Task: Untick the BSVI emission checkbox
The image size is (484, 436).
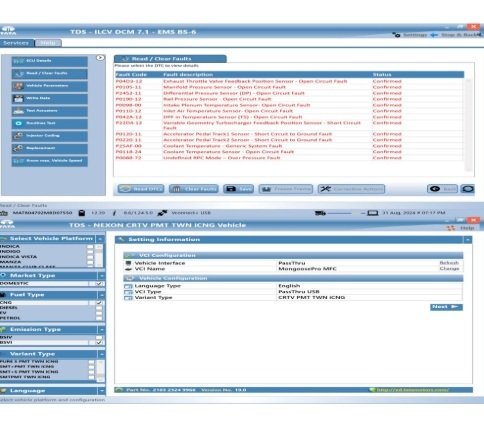Action: (x=99, y=342)
